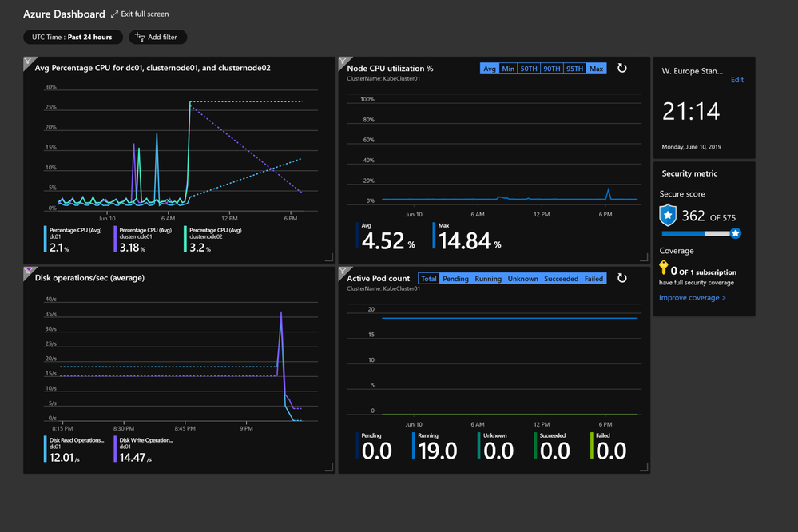This screenshot has height=532, width=798.
Task: Click filter icon on Disk operations tile
Action: coord(27,272)
